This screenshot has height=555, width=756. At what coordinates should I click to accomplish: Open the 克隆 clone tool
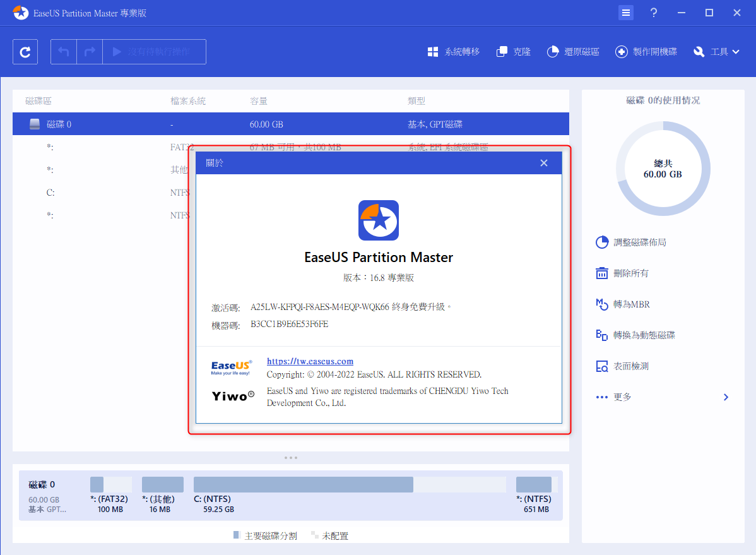coord(514,52)
